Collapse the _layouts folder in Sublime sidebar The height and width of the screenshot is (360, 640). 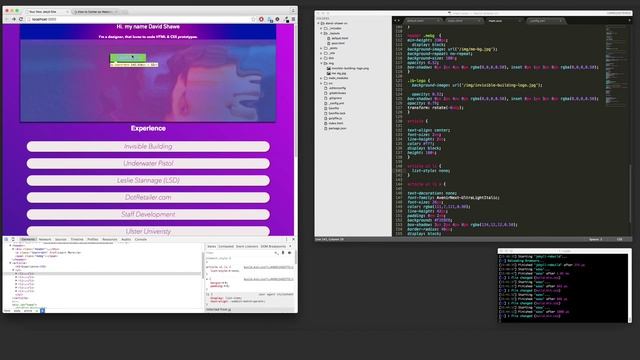click(x=321, y=33)
